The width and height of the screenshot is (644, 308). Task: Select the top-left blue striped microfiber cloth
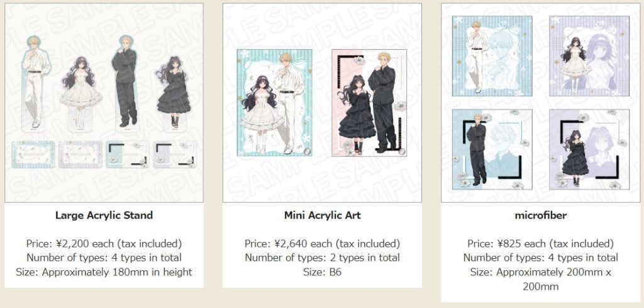point(492,56)
